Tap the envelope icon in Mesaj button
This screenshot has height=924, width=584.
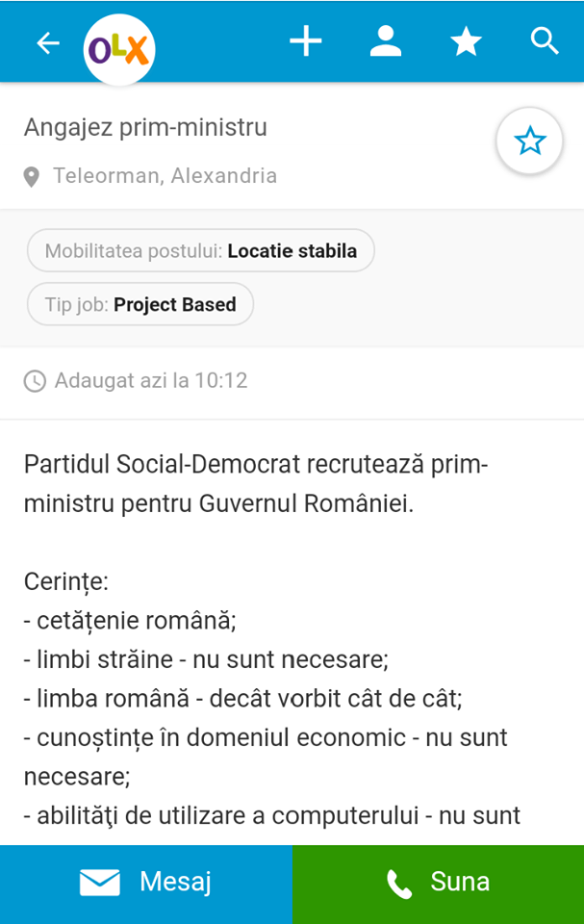[x=100, y=882]
